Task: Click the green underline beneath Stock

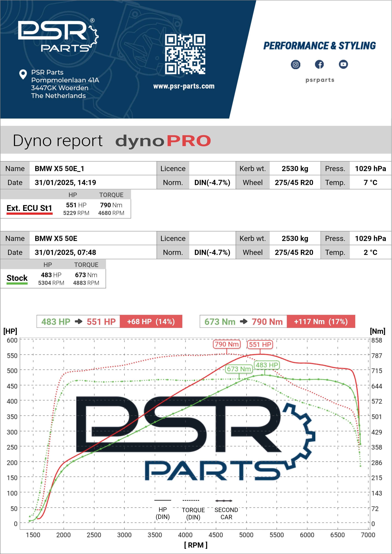Action: pos(17,283)
